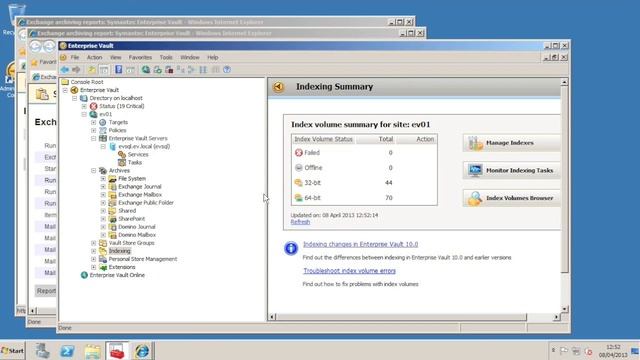
Task: Click the Monitor Indexing Tasks button
Action: click(x=512, y=170)
